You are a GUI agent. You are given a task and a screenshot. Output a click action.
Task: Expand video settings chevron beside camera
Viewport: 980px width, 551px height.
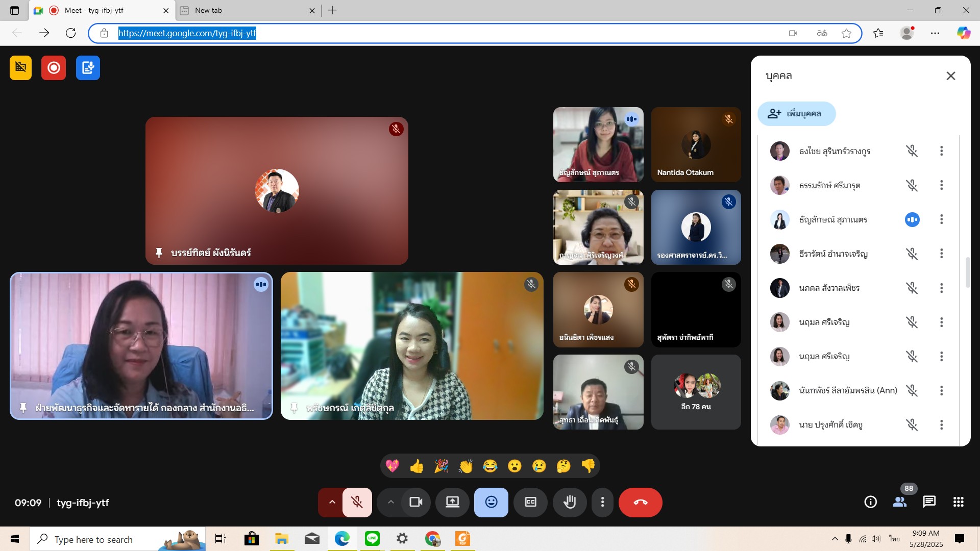coord(390,503)
